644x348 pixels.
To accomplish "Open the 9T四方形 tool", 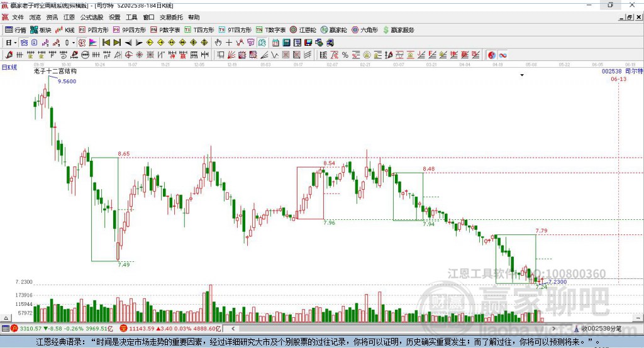I will (x=235, y=30).
